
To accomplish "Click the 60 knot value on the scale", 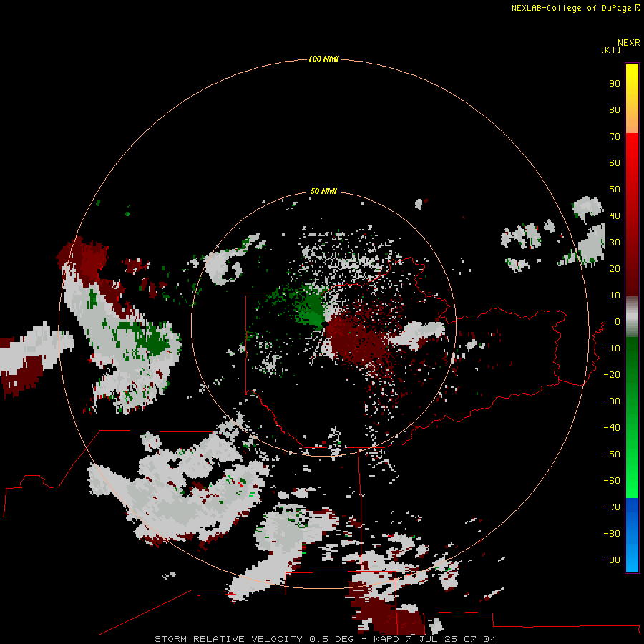I will point(615,163).
